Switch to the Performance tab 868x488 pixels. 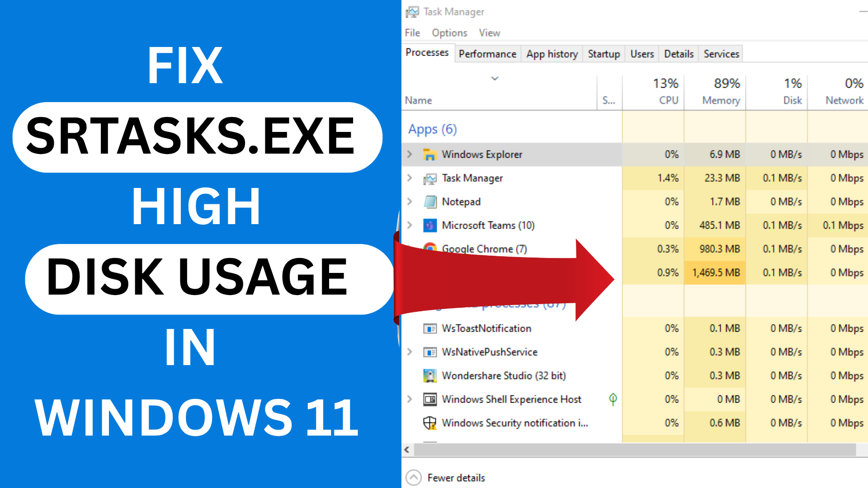pos(487,54)
